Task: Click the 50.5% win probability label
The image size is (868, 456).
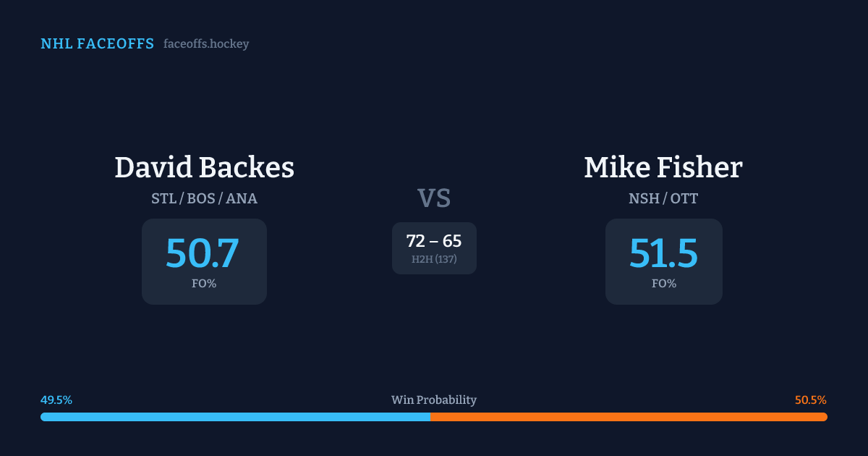Action: point(810,400)
